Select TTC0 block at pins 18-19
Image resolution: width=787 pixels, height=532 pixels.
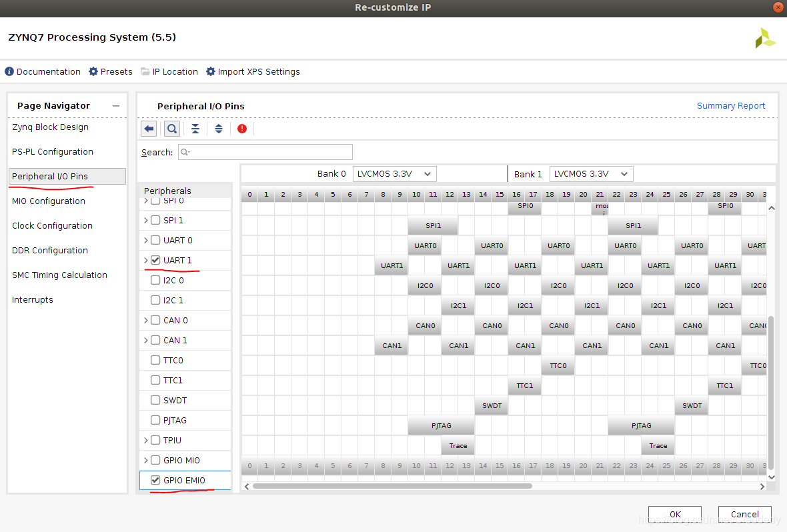[x=558, y=365]
